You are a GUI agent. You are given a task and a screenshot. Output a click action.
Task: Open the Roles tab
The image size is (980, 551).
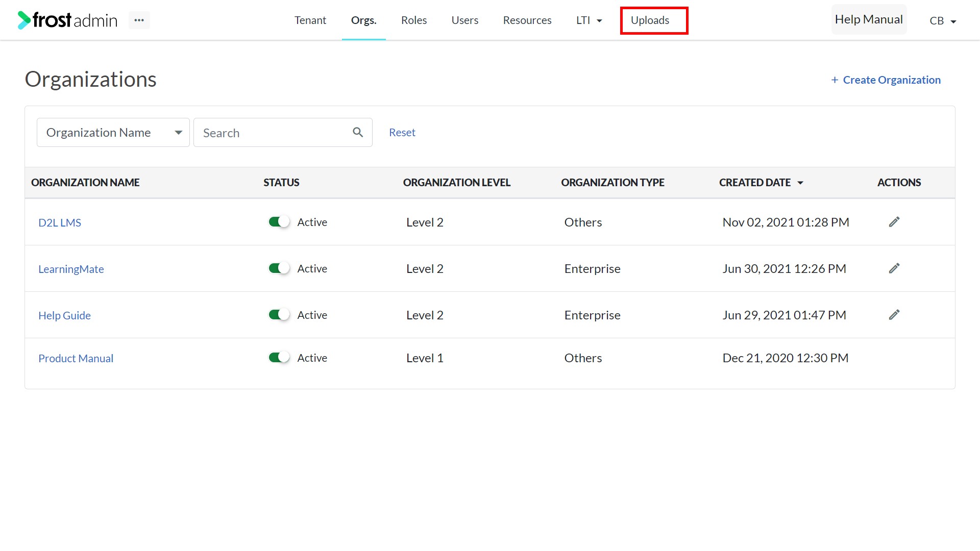(414, 20)
